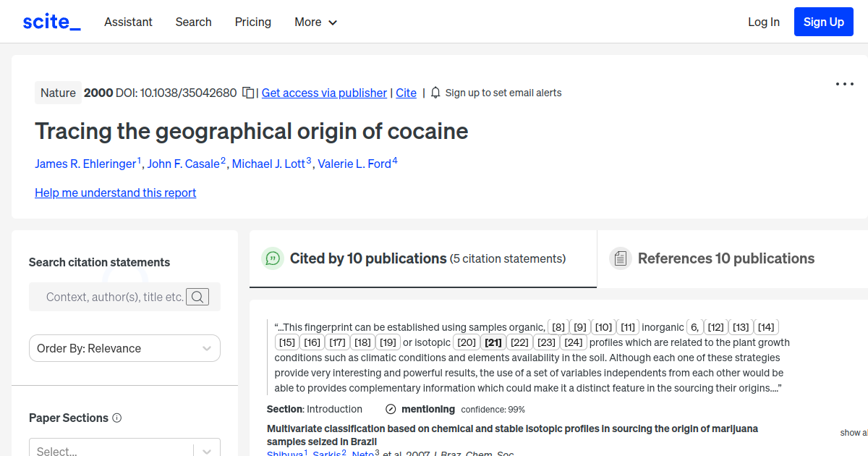This screenshot has height=456, width=868.
Task: Click the search magnifier in citation statements box
Action: click(x=197, y=297)
